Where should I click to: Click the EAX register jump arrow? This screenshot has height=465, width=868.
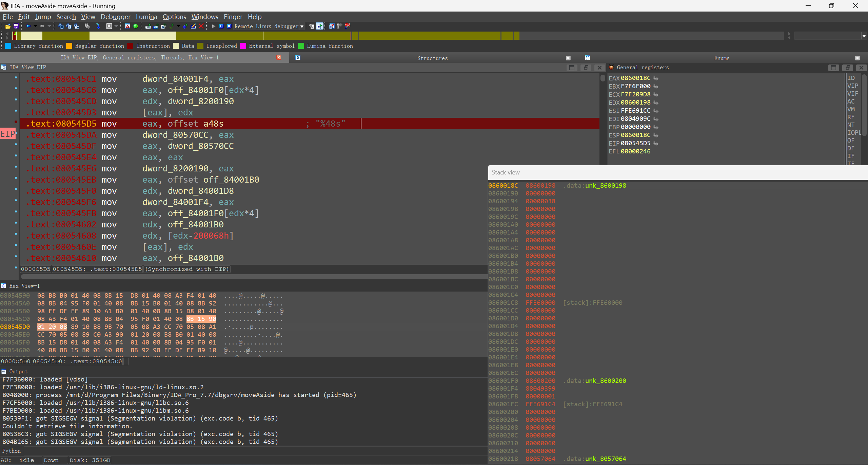point(656,78)
